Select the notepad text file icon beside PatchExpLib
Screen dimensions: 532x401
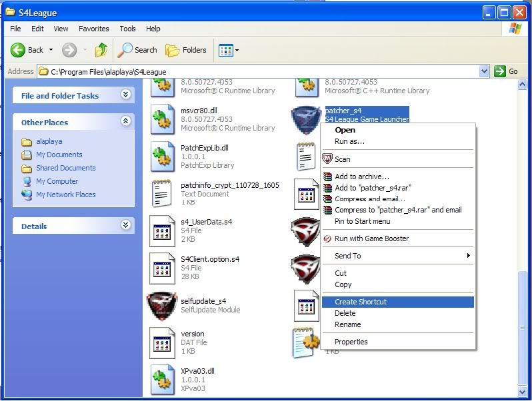coord(306,157)
